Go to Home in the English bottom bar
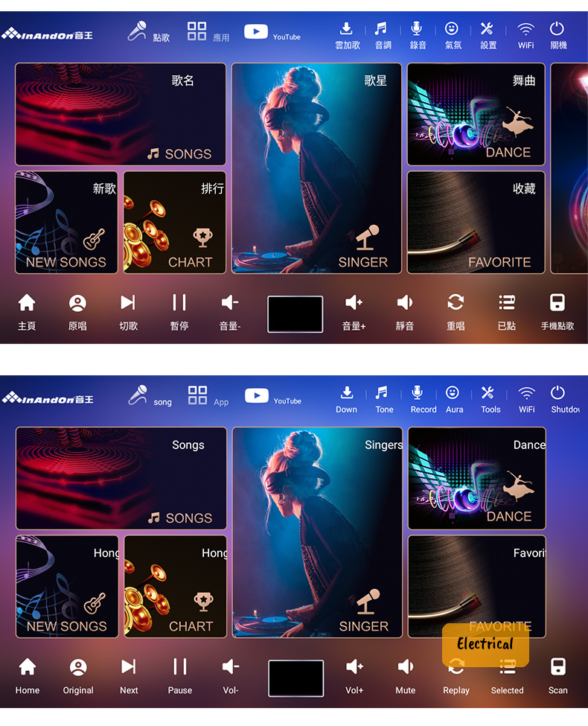588x726 pixels. (x=28, y=666)
